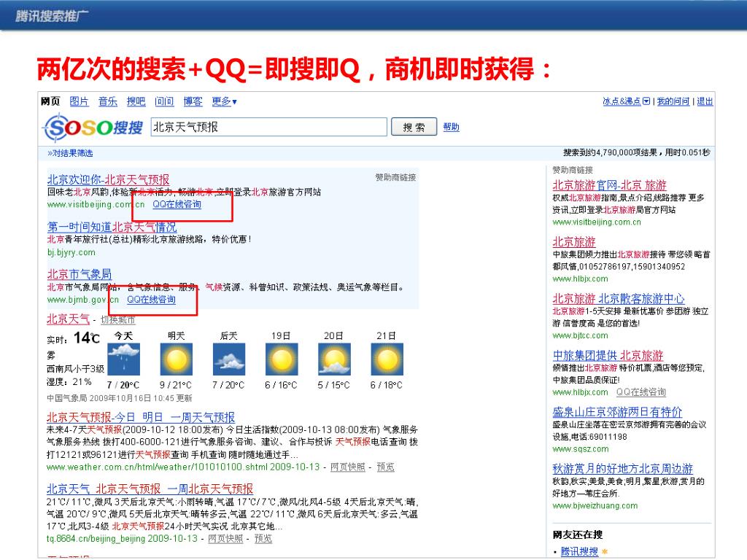747x560 pixels.
Task: Click the 退出 link
Action: pyautogui.click(x=705, y=101)
